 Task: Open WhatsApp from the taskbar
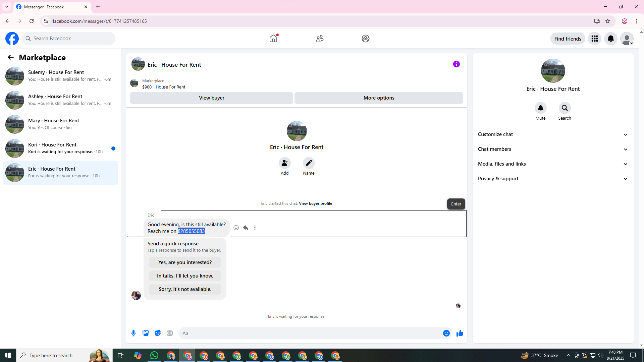154,355
